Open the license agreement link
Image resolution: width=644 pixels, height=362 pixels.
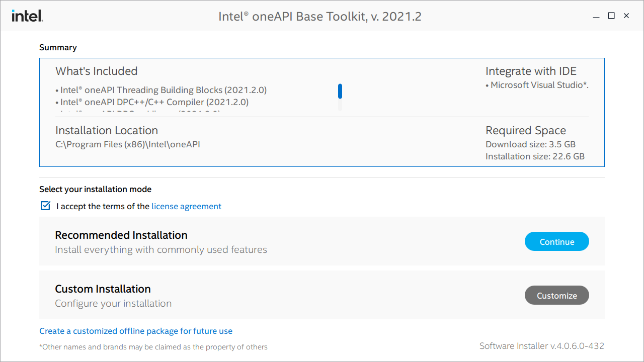point(186,206)
